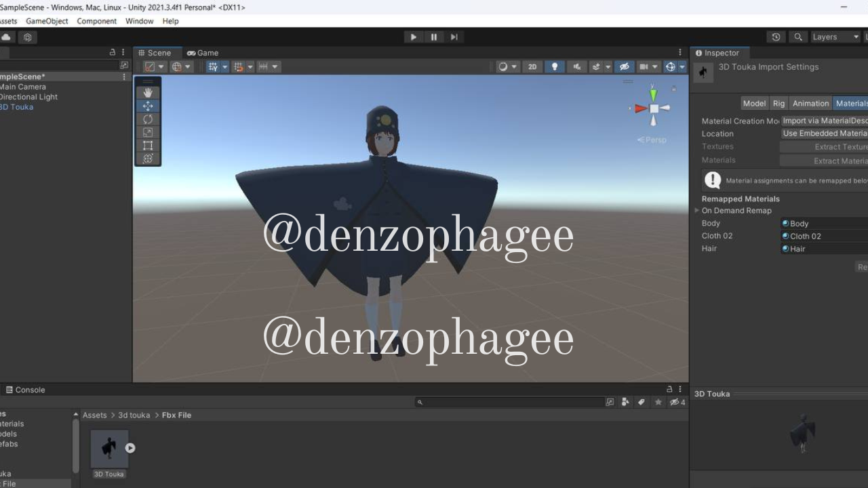This screenshot has width=868, height=488.
Task: Toggle grid snapping magnet icon
Action: click(238, 66)
